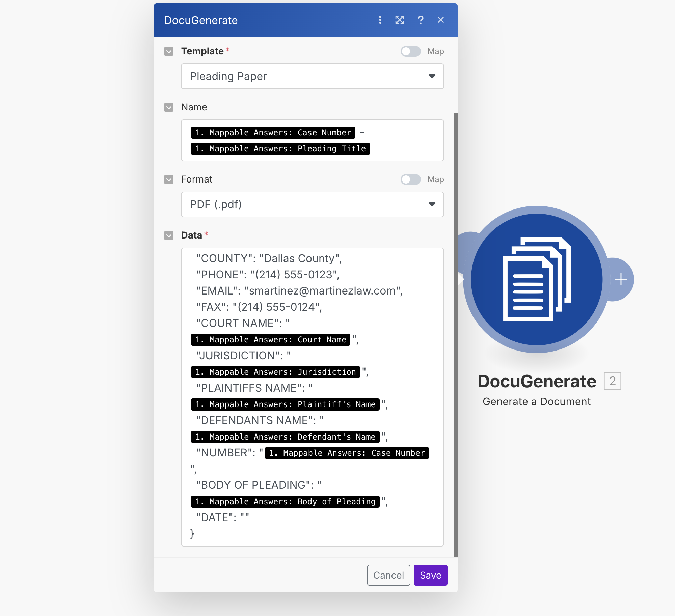Screen dimensions: 675x616
Task: Click the DocuGenerate module documents icon
Action: pos(537,279)
